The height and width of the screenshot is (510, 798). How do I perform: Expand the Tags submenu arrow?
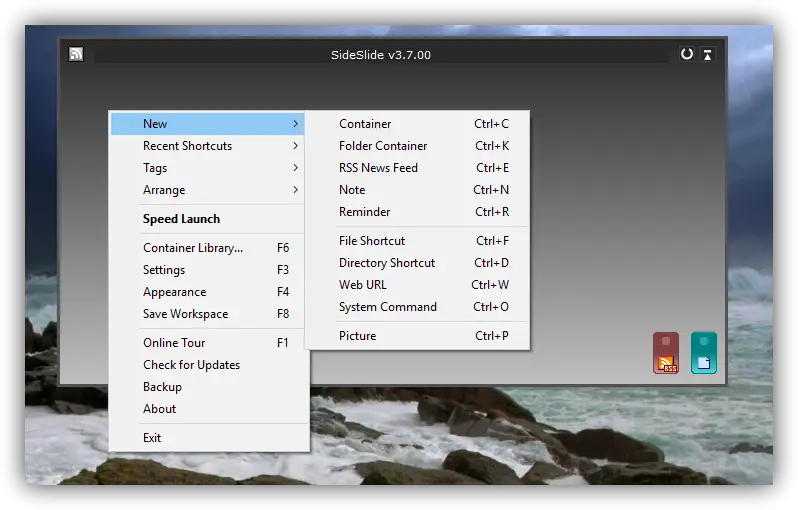pyautogui.click(x=295, y=167)
